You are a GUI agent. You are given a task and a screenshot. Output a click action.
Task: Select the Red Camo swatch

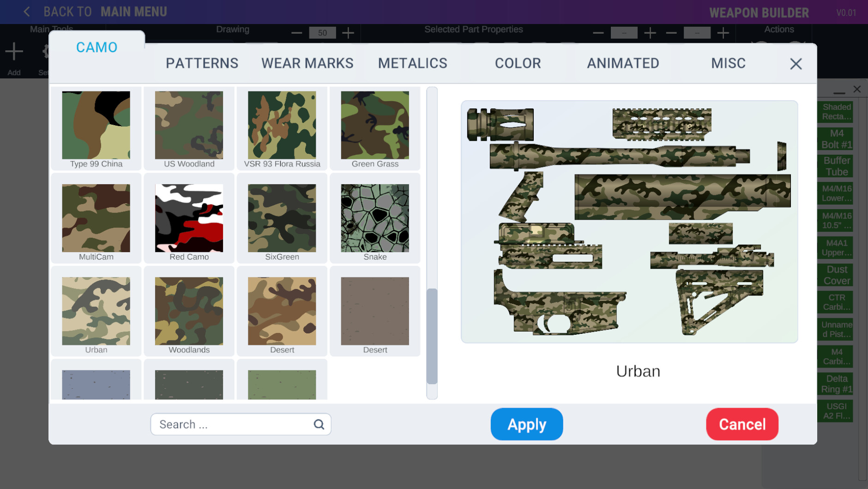point(188,218)
